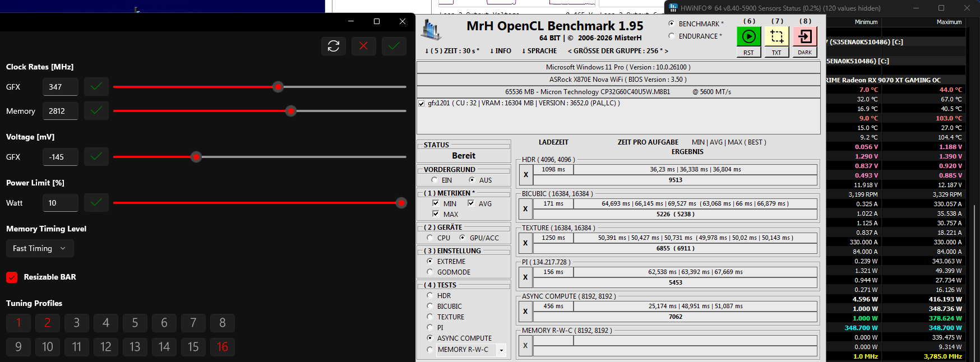Viewport: 980px width, 362px height.
Task: Click the GFX voltage field -145
Action: pos(61,157)
